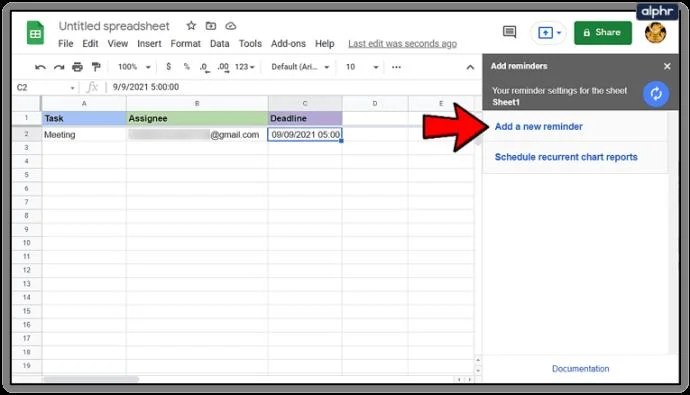This screenshot has width=690, height=395.
Task: Select the Assignee header cell
Action: pos(197,118)
